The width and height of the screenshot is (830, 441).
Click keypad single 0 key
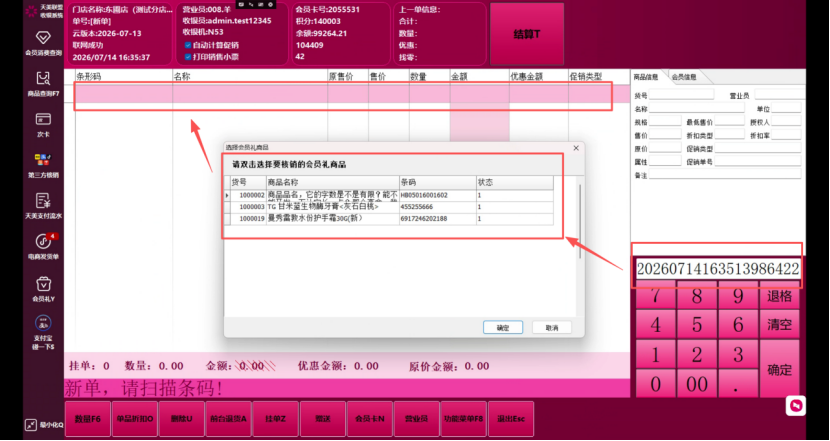pos(655,384)
